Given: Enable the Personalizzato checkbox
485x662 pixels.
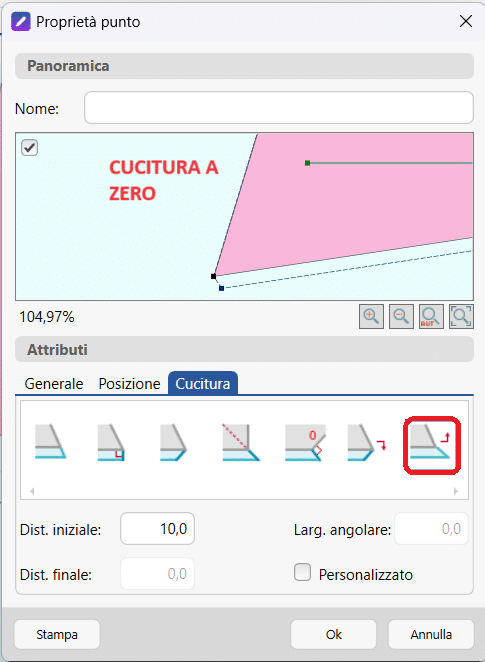Looking at the screenshot, I should [302, 572].
